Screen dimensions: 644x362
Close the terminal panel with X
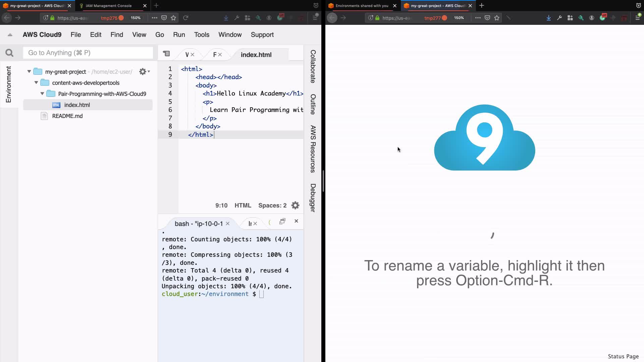[296, 221]
